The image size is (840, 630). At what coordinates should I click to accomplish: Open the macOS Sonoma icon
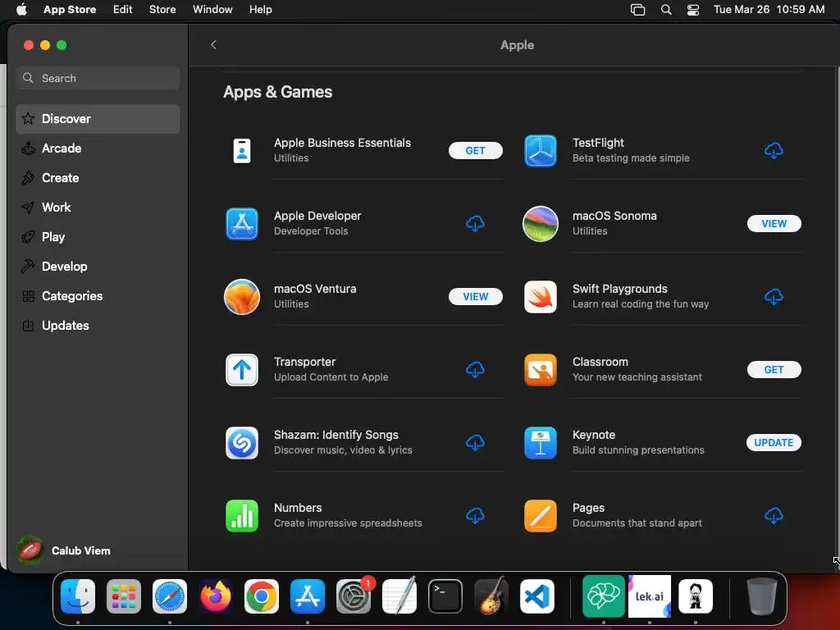click(540, 223)
